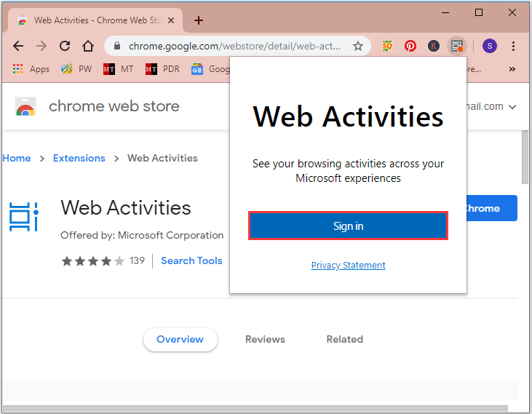Image resolution: width=532 pixels, height=414 pixels.
Task: Switch to the Related tab
Action: pos(345,339)
